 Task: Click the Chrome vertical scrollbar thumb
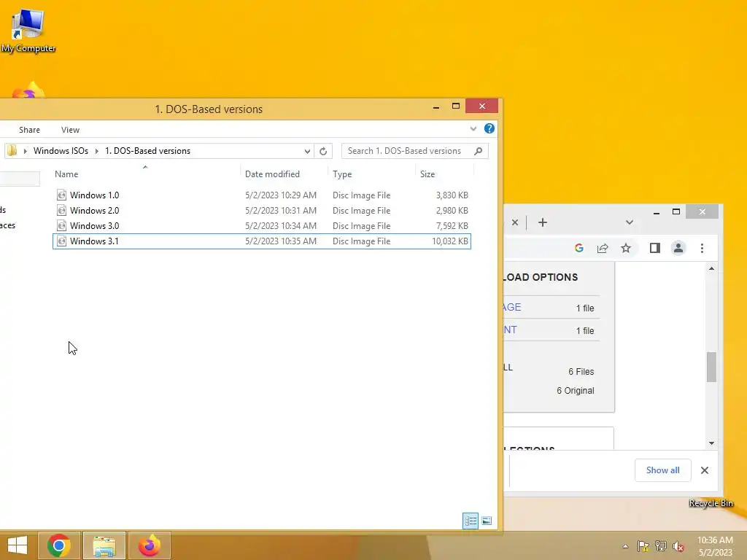pos(711,367)
